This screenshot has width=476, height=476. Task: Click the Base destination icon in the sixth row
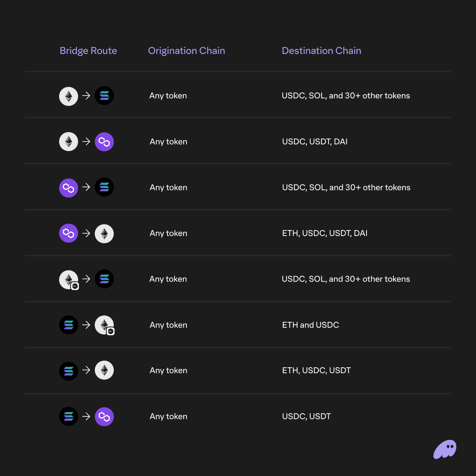point(105,325)
